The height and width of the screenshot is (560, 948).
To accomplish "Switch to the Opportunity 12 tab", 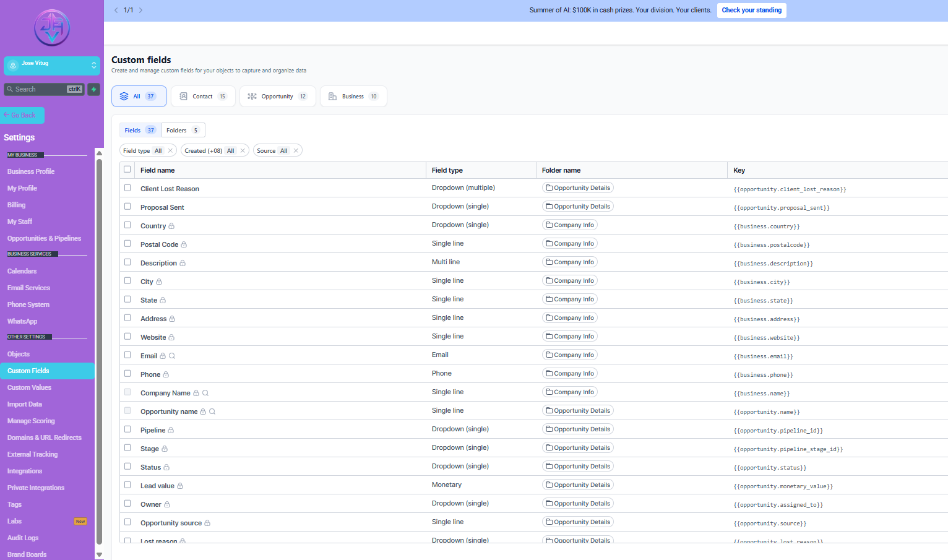I will [278, 97].
